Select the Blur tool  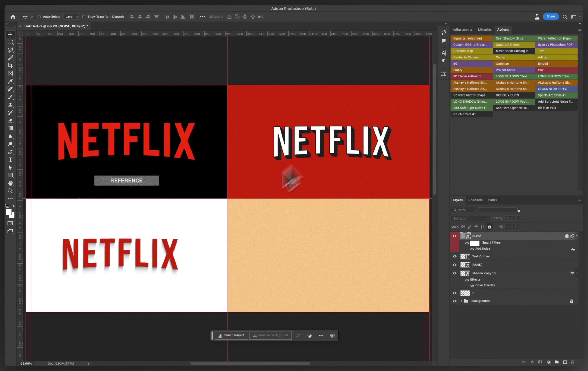point(10,136)
